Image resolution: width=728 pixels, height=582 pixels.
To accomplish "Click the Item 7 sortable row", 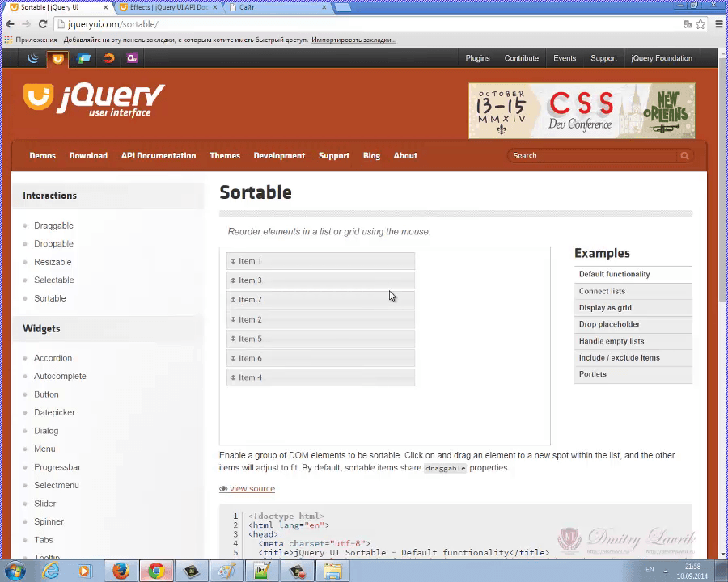I will point(320,300).
